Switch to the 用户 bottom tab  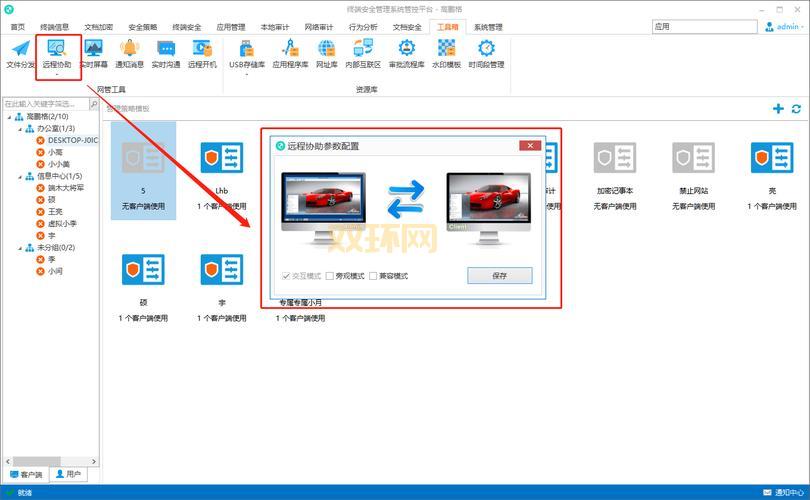69,474
